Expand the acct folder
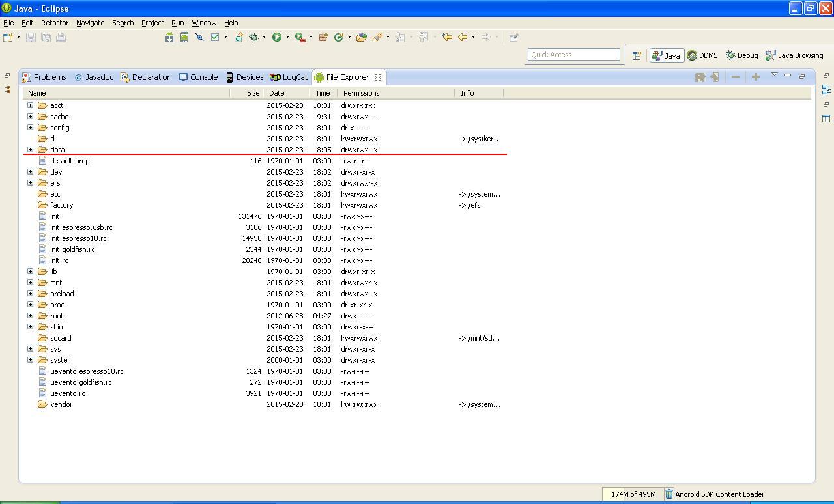This screenshot has height=504, width=834. coord(30,105)
